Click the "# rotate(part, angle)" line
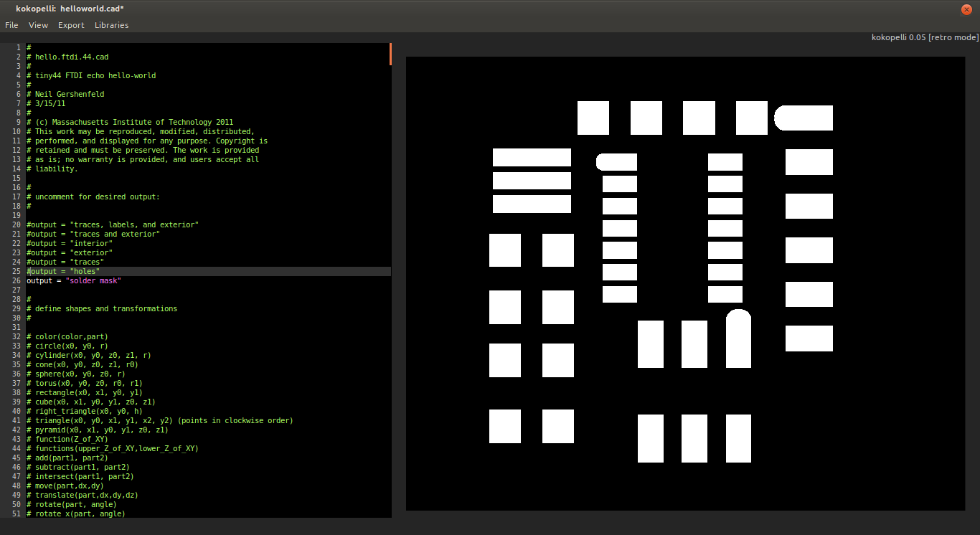The height and width of the screenshot is (535, 980). click(x=72, y=504)
